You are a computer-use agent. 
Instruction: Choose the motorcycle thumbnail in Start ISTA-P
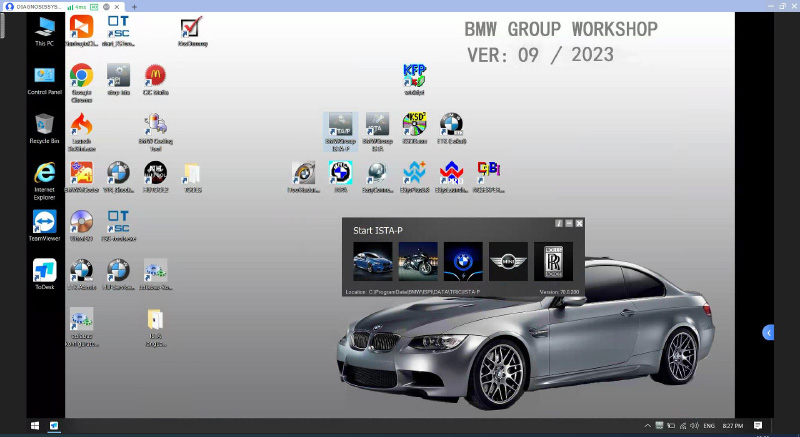point(417,261)
